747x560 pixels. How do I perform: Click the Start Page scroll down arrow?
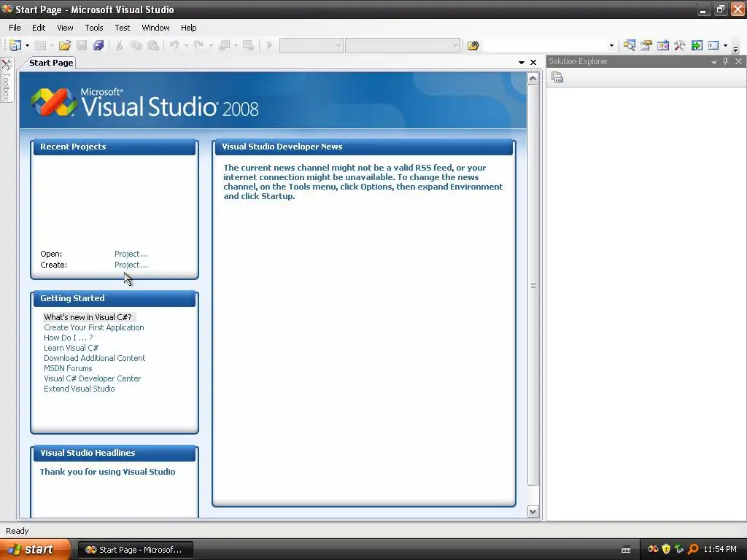(533, 512)
